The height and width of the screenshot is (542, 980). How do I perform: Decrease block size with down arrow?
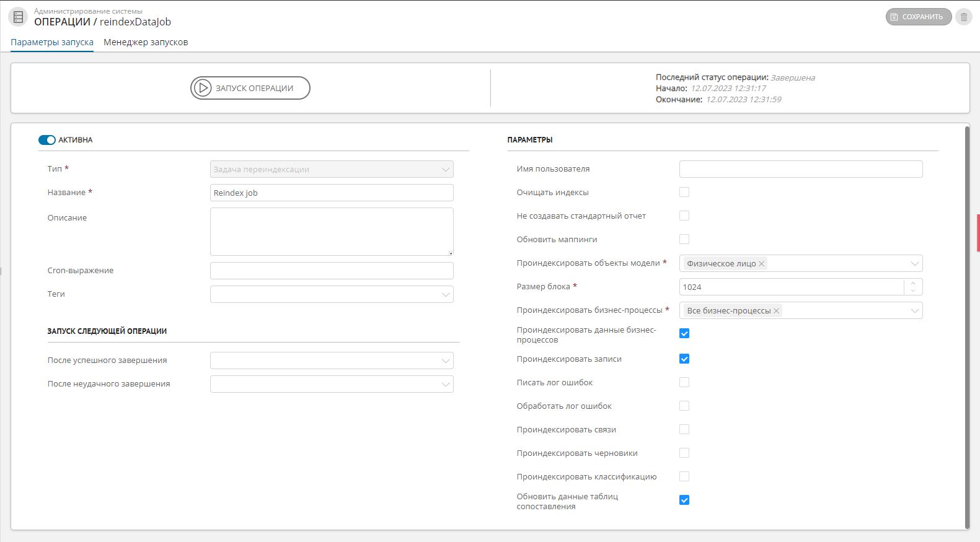913,291
